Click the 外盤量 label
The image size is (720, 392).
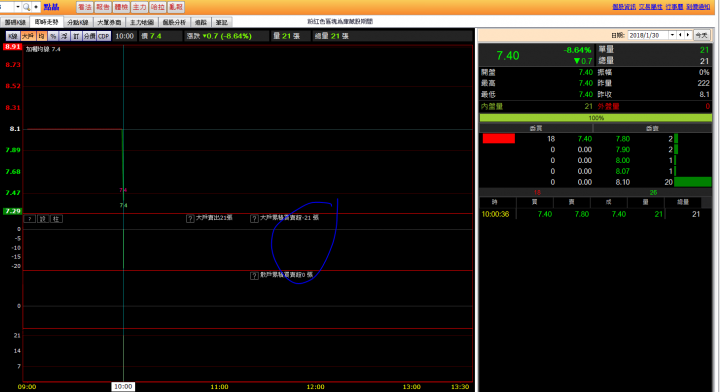tap(608, 106)
